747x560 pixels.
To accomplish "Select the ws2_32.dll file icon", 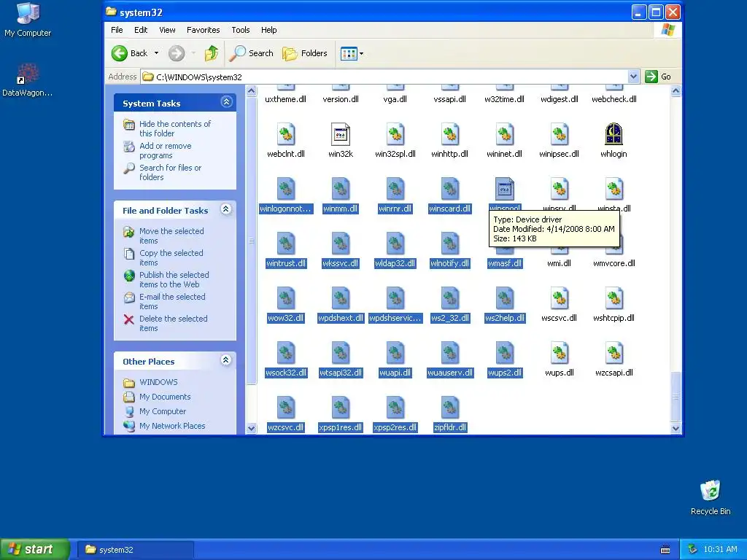I will (449, 299).
